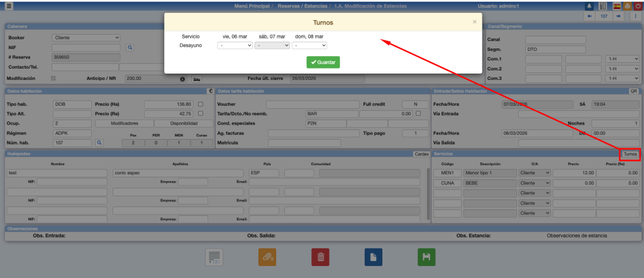Close the Turnos dialog with X

(x=474, y=21)
